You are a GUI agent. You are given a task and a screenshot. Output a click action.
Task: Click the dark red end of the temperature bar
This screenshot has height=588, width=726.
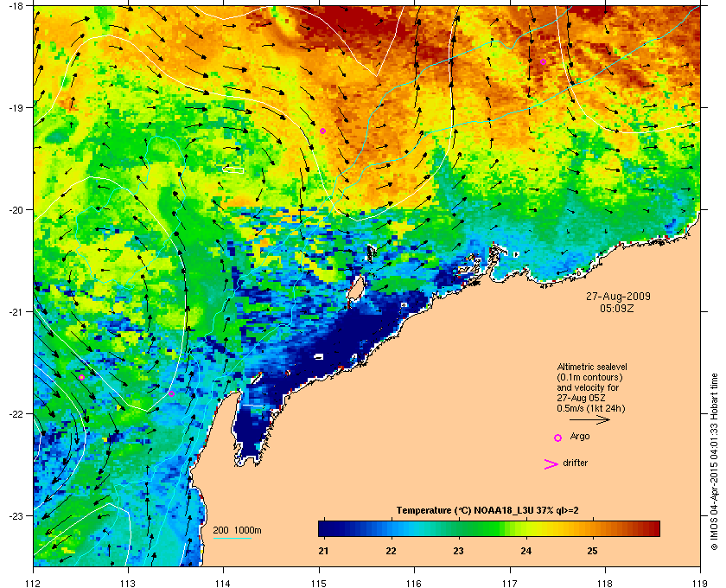coord(655,528)
